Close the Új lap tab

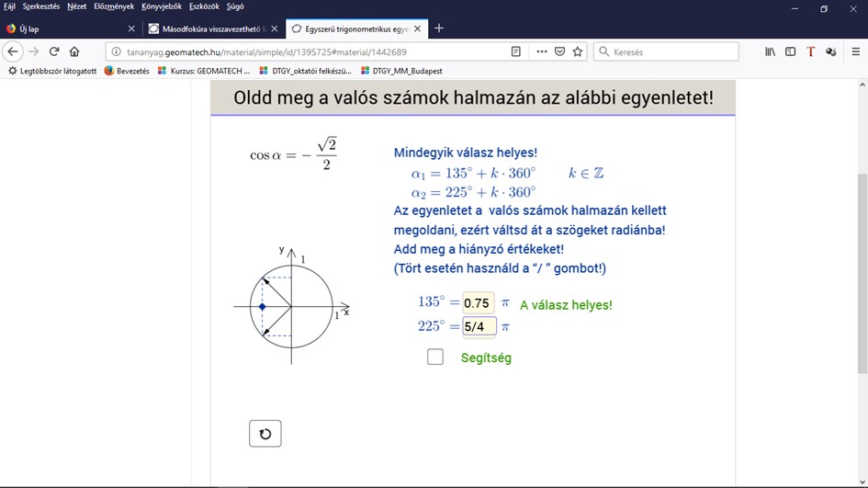click(131, 28)
